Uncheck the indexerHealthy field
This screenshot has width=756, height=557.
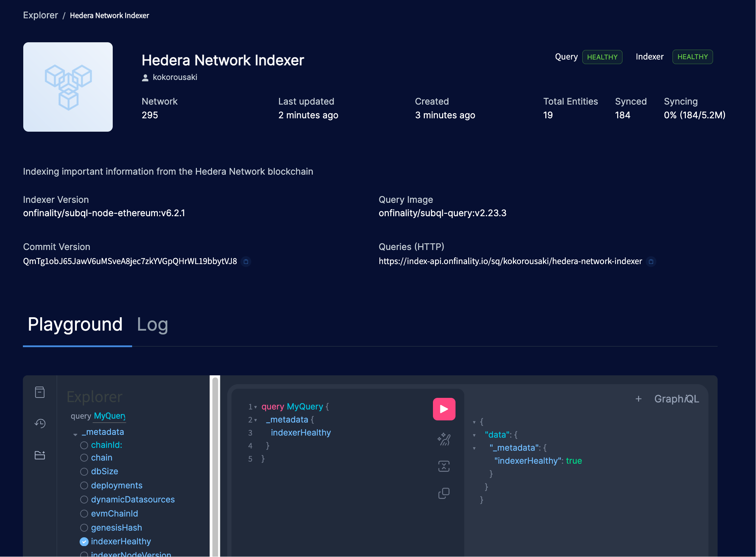click(x=84, y=542)
